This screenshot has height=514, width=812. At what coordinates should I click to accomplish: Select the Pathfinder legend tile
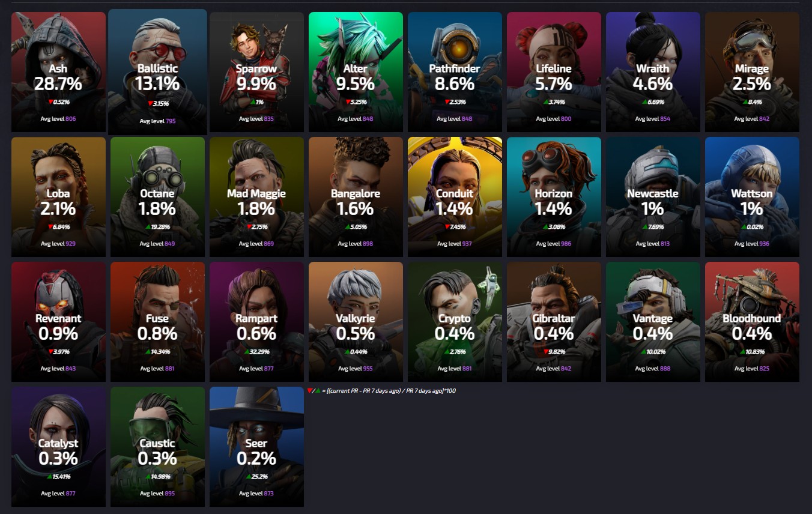(x=455, y=72)
